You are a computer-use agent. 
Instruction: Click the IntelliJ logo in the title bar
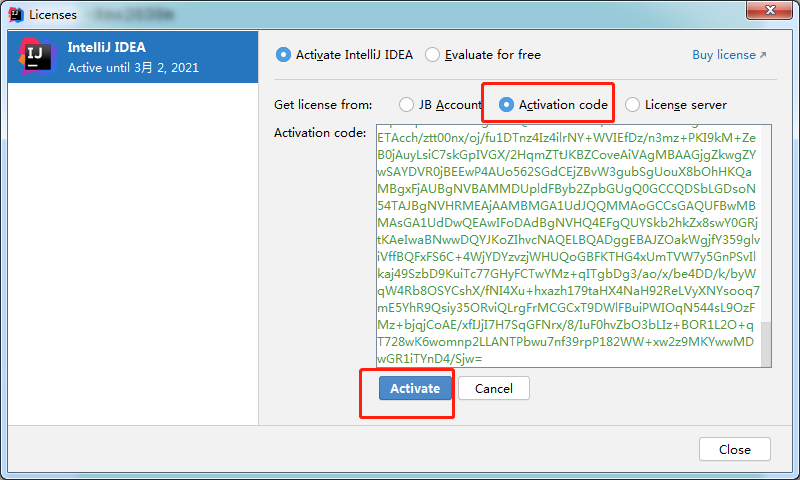pos(15,14)
